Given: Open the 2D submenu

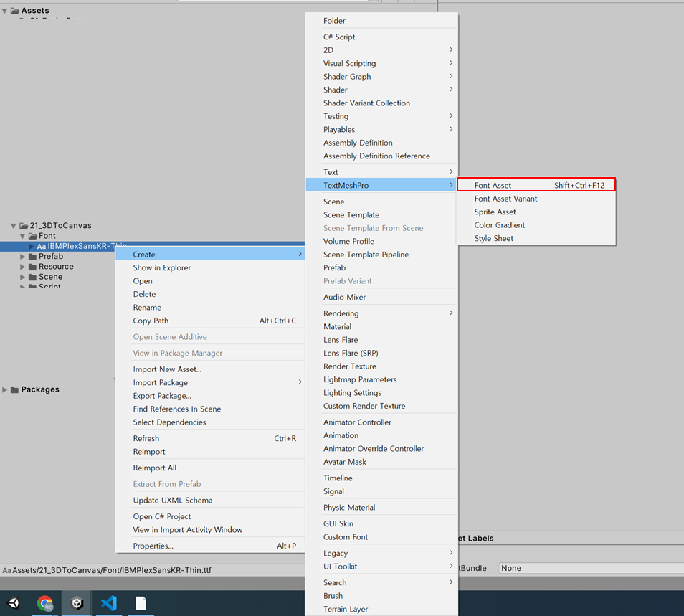Looking at the screenshot, I should tap(381, 50).
